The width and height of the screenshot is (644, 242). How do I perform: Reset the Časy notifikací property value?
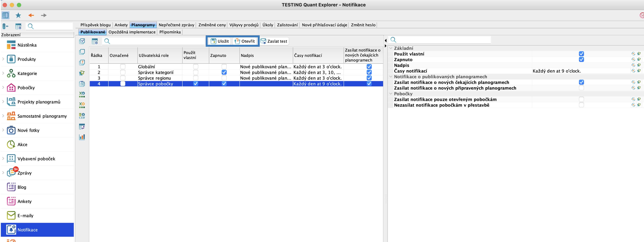tap(633, 71)
